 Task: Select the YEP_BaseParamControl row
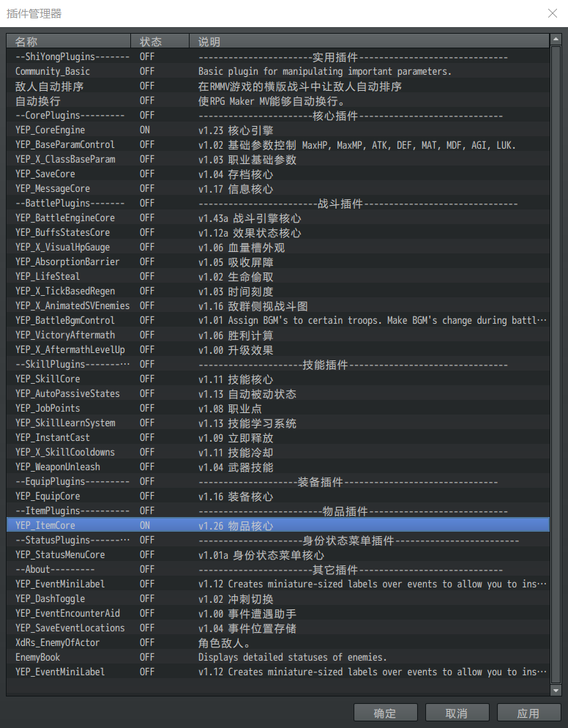[278, 145]
